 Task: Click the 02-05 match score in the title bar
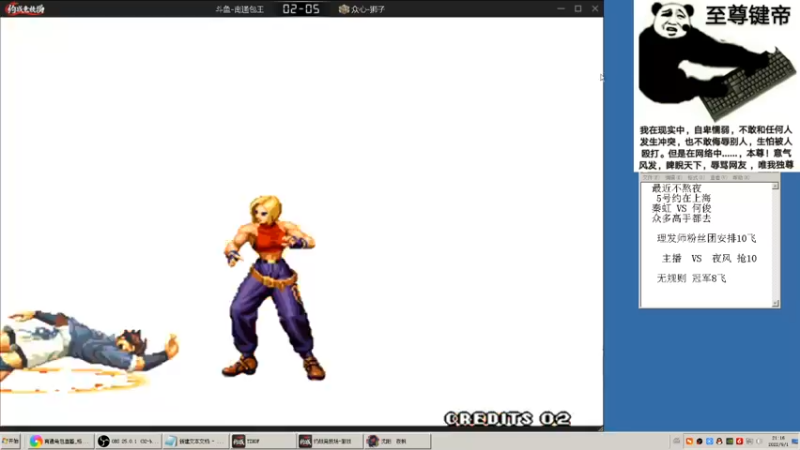click(301, 9)
